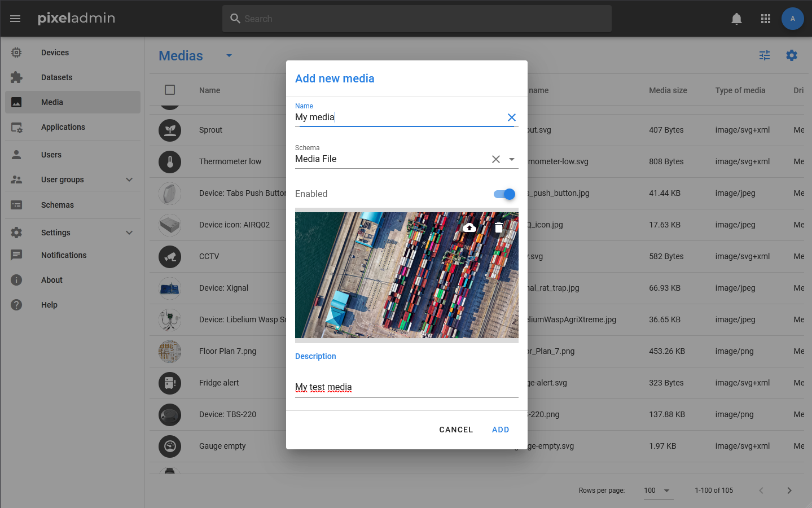Click the upload image cloud icon

(469, 227)
